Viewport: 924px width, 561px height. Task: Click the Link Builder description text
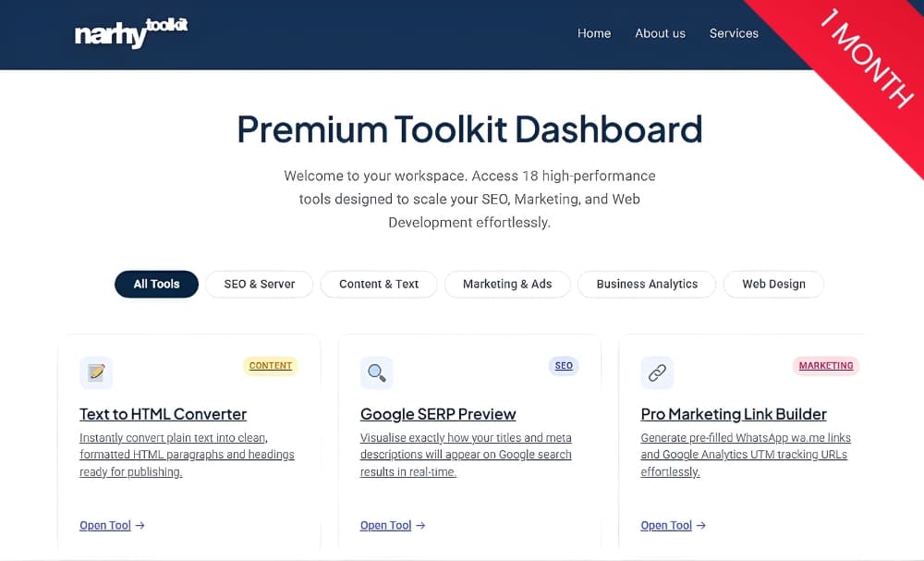(746, 455)
